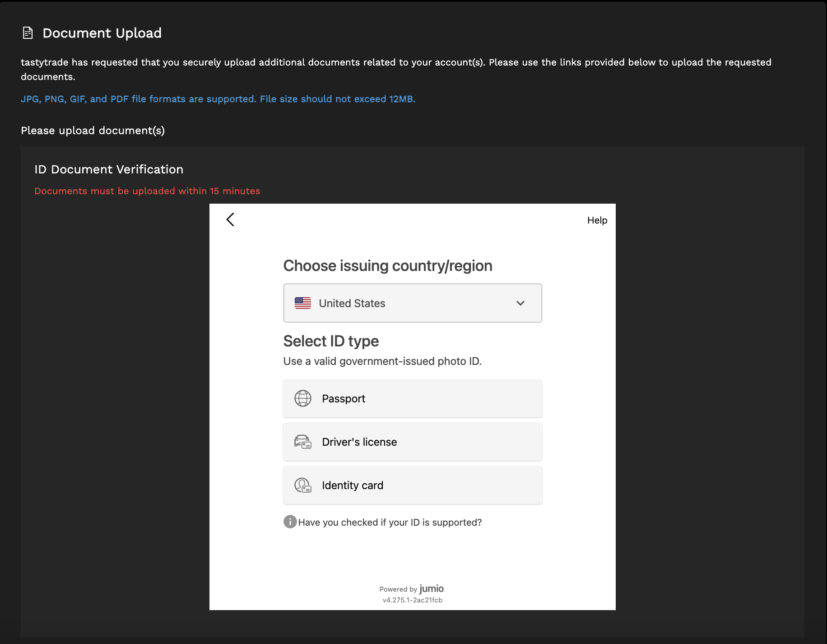The width and height of the screenshot is (827, 644).
Task: Click the chevron on the country selector
Action: click(520, 303)
